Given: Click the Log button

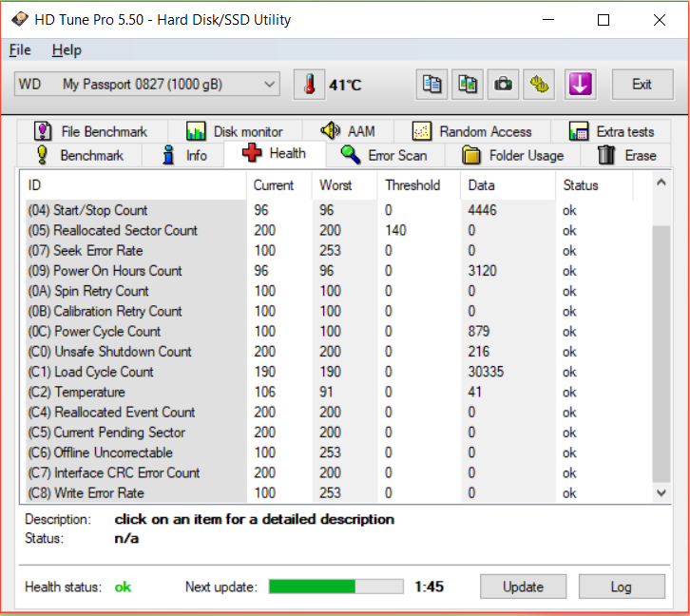Looking at the screenshot, I should point(621,587).
